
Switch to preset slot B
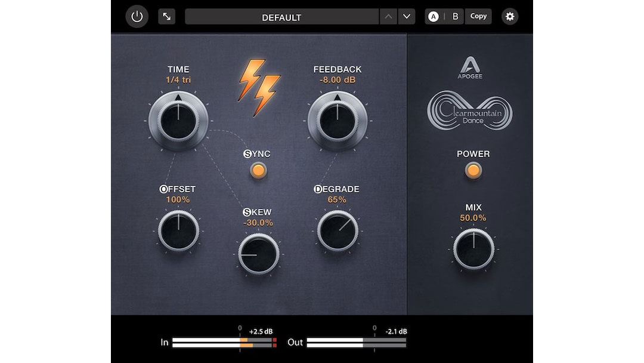pos(455,17)
